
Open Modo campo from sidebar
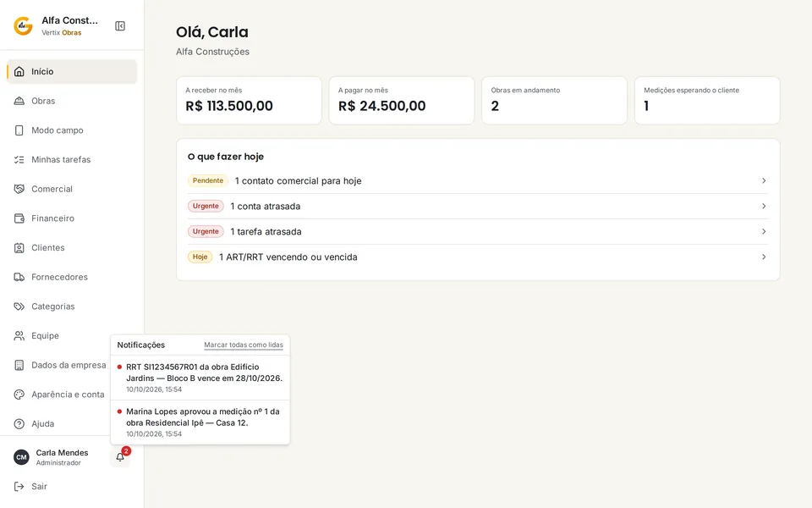(72, 130)
